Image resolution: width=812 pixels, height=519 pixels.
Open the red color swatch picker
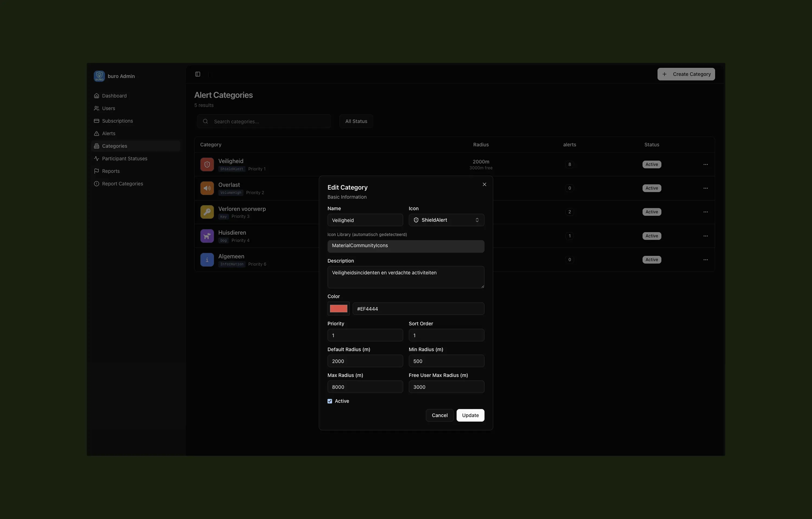click(338, 309)
